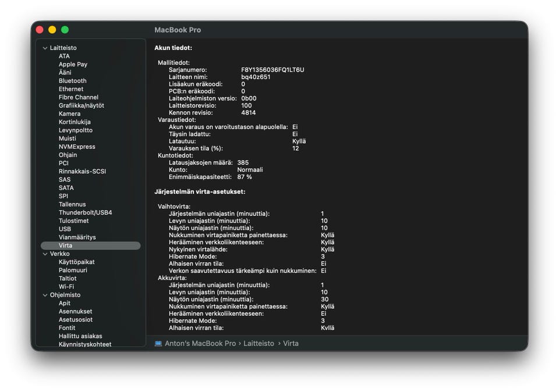The image size is (559, 392).
Task: Select Bluetooth in the sidebar
Action: pos(72,81)
